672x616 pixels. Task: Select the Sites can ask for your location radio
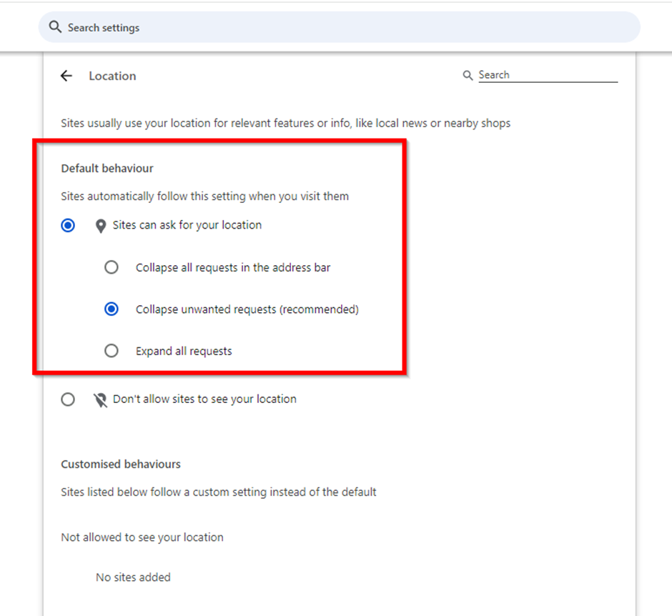tap(68, 225)
